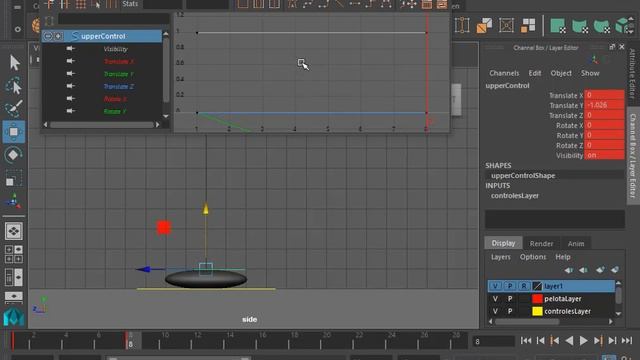
Task: Jump to previous keyframe
Action: 554,340
